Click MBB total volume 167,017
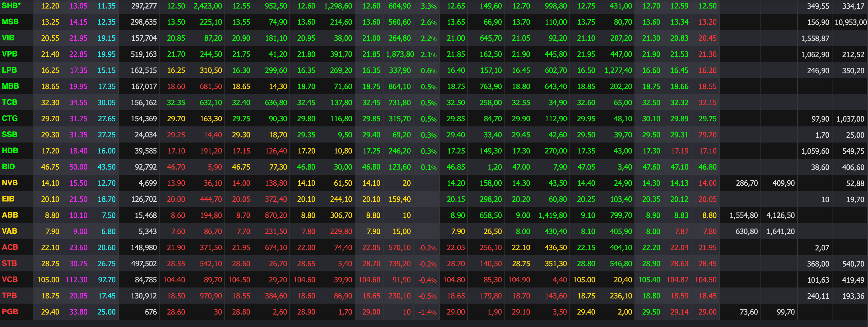868x327 pixels. coord(144,87)
